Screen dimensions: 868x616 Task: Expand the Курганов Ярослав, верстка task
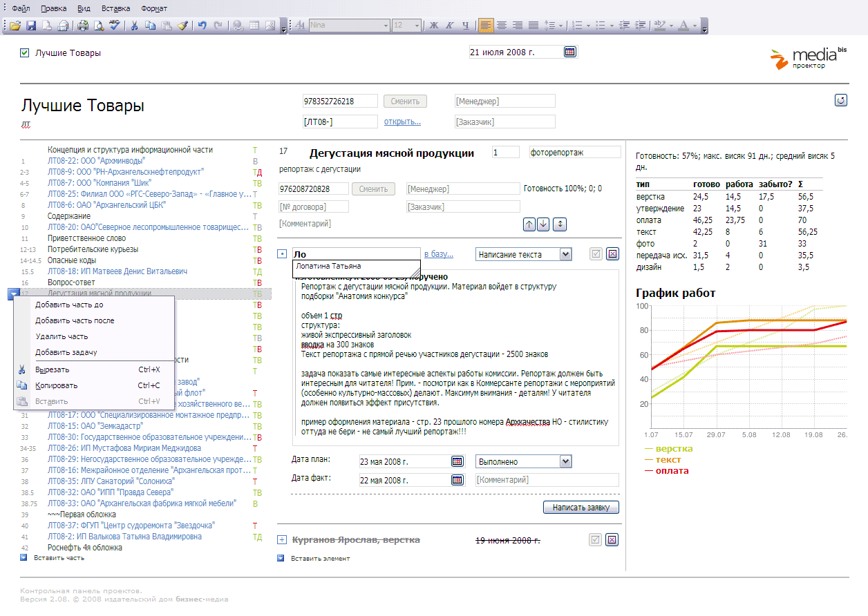coord(281,540)
